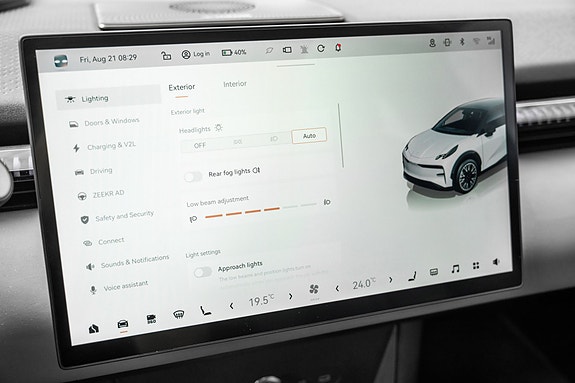Screen dimensions: 575x383
Task: Tap the rear defrost icon near music
Action: 434,272
